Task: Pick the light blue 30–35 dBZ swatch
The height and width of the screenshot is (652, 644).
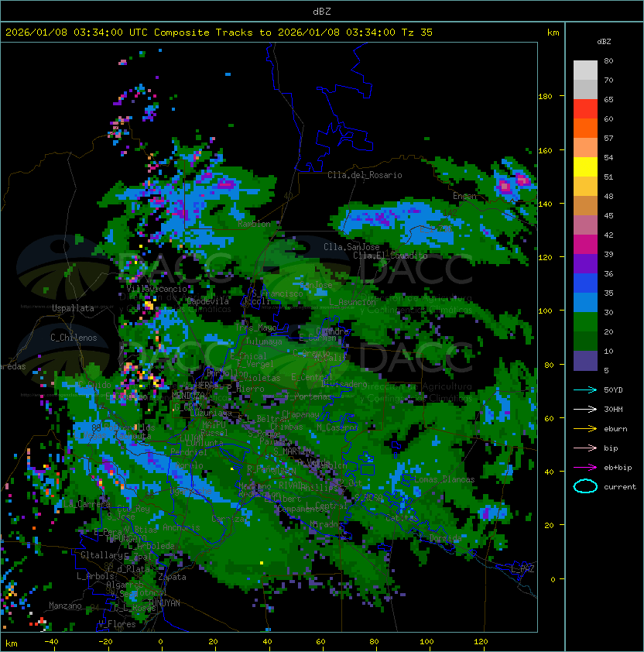Action: pos(585,302)
